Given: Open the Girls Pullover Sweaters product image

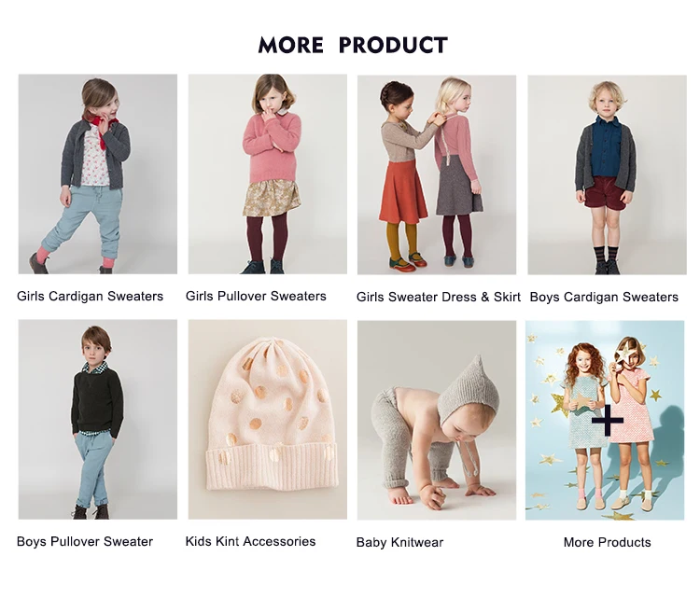Looking at the screenshot, I should coord(268,174).
